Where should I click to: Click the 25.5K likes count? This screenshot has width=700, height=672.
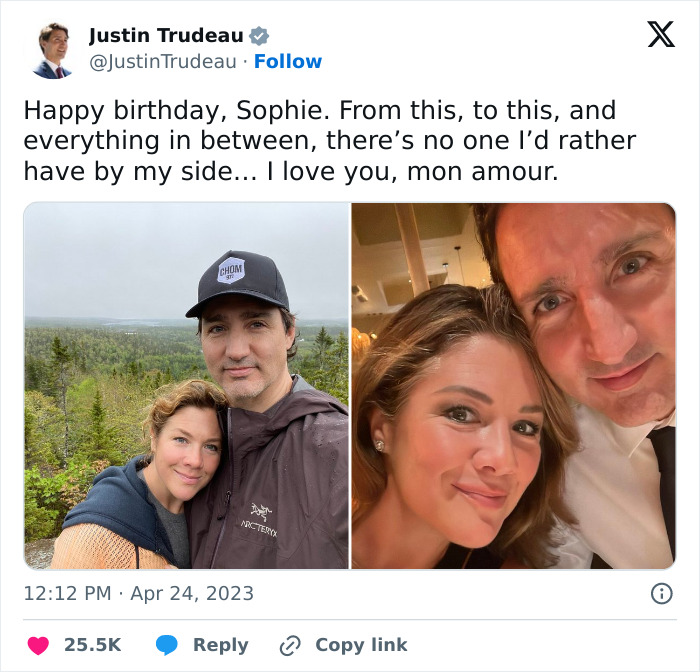(x=92, y=645)
